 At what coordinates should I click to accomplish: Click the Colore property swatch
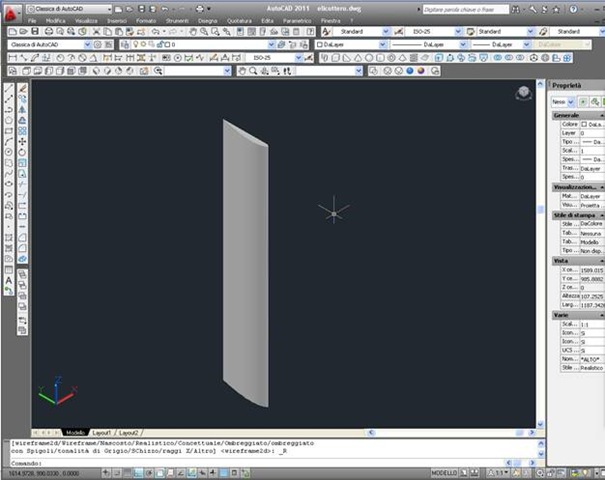(x=584, y=124)
